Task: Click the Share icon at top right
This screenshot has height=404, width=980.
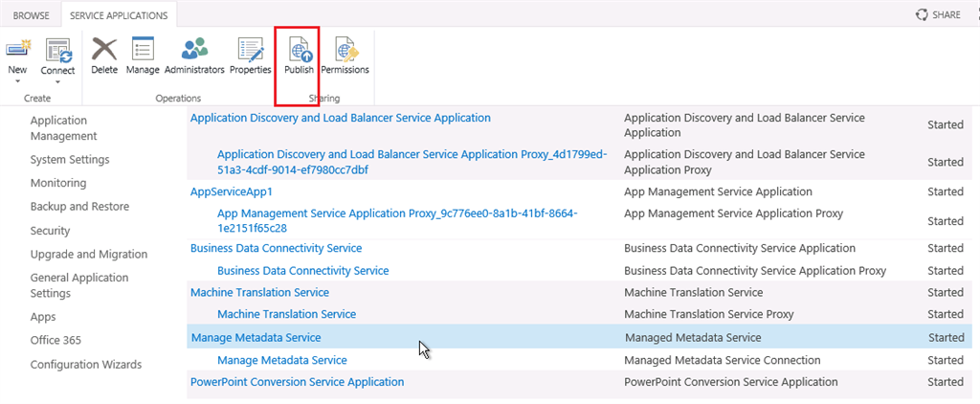Action: [x=922, y=15]
